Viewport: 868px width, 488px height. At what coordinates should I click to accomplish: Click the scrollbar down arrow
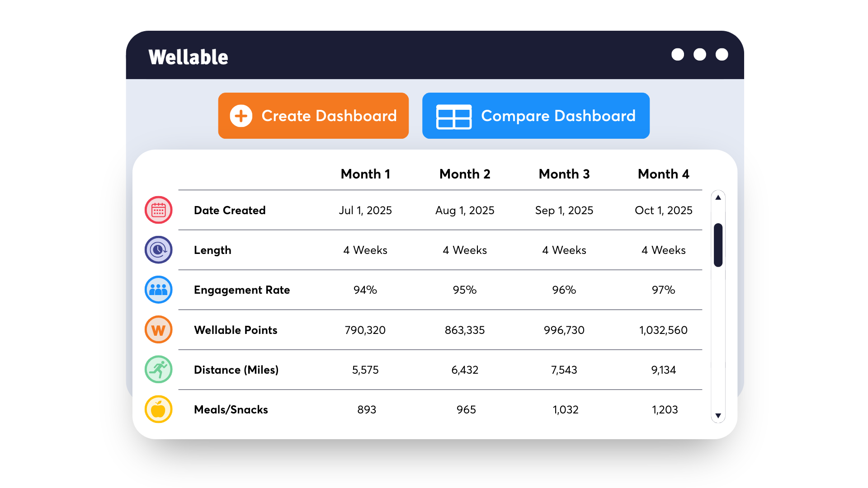coord(718,416)
